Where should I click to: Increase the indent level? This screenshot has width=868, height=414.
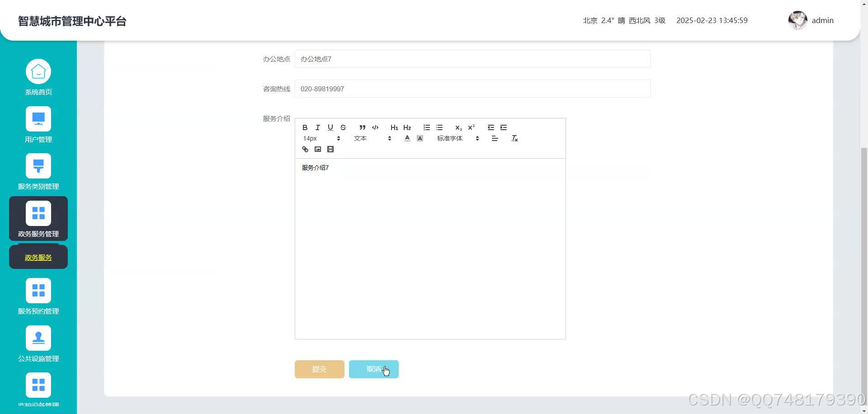(503, 127)
